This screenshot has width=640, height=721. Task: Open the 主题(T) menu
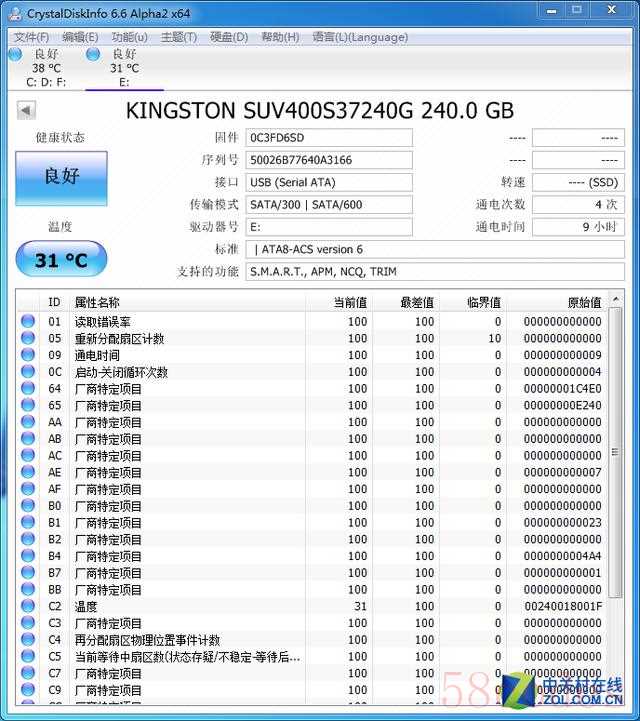click(x=179, y=37)
